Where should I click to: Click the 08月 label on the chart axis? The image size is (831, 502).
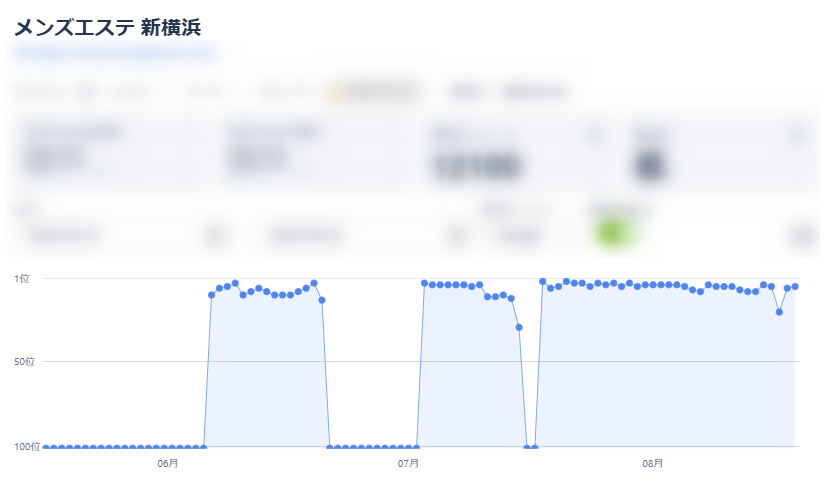(652, 464)
